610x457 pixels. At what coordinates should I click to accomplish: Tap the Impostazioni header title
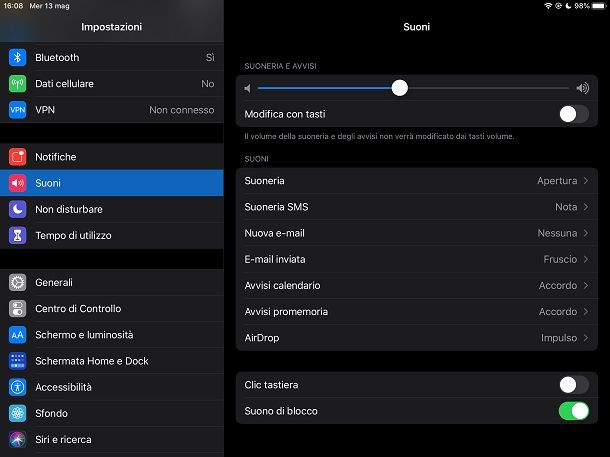coord(112,27)
